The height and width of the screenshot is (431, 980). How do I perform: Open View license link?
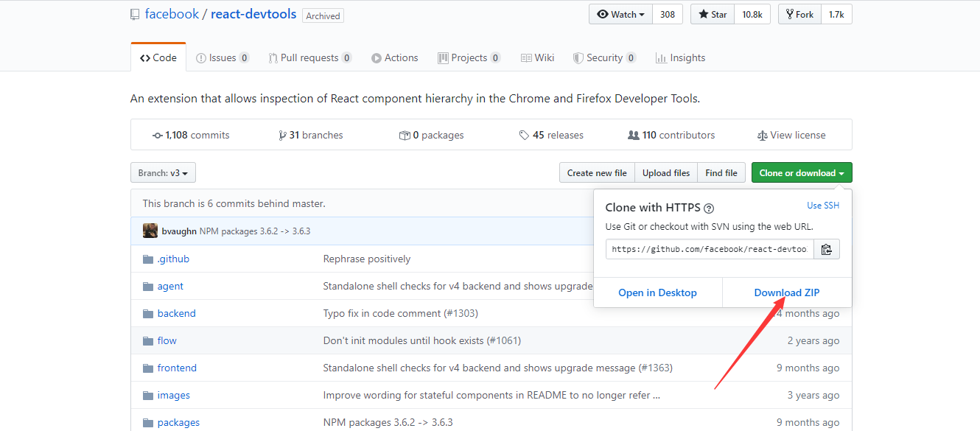point(791,136)
